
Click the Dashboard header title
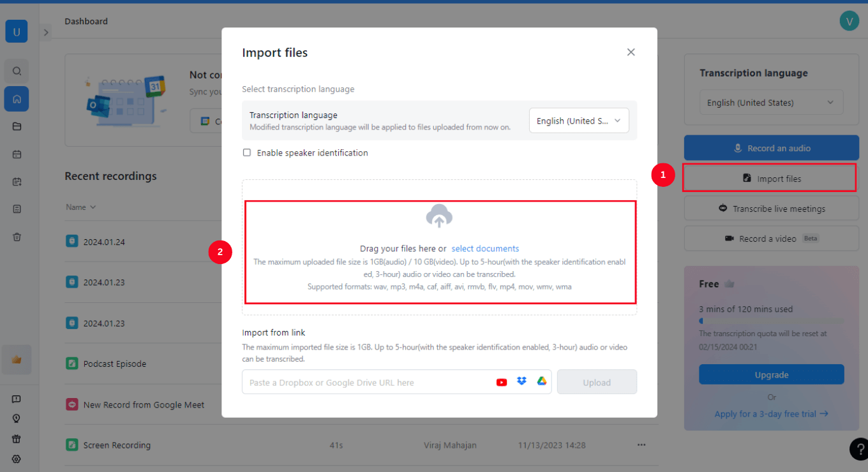[86, 21]
